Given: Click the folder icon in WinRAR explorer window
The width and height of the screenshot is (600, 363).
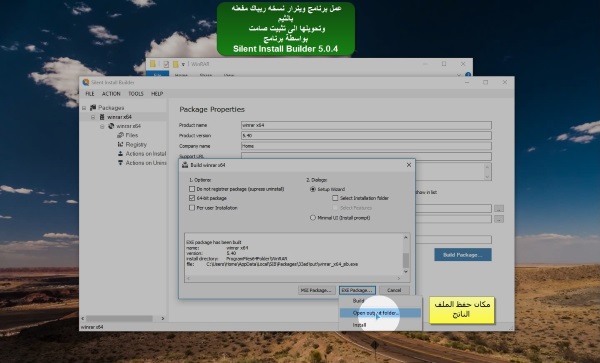Looking at the screenshot, I should tap(153, 64).
